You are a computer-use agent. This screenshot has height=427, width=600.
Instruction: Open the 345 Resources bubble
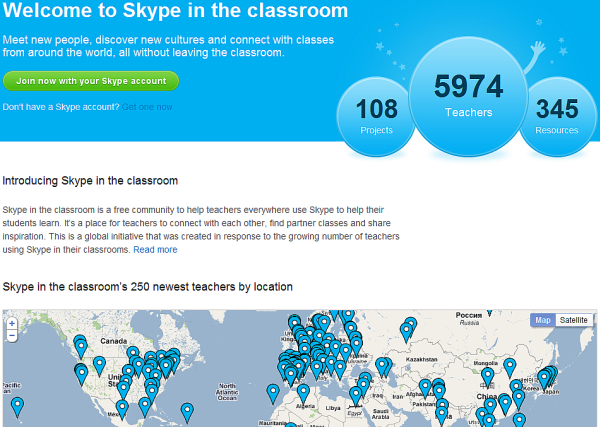tap(557, 116)
